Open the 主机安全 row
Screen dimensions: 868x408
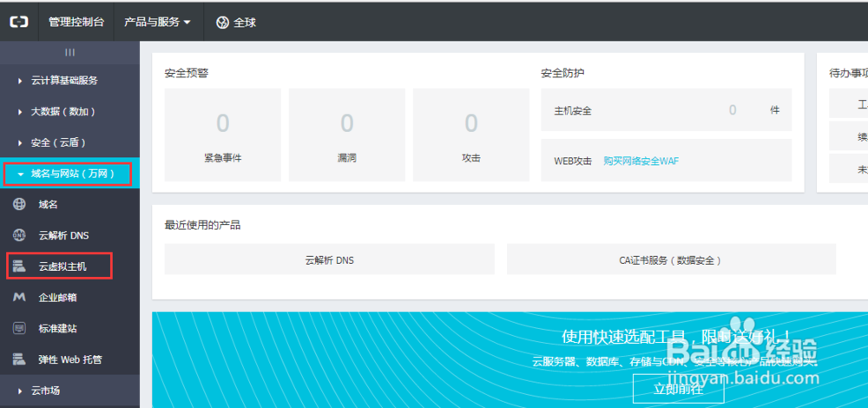pos(667,110)
